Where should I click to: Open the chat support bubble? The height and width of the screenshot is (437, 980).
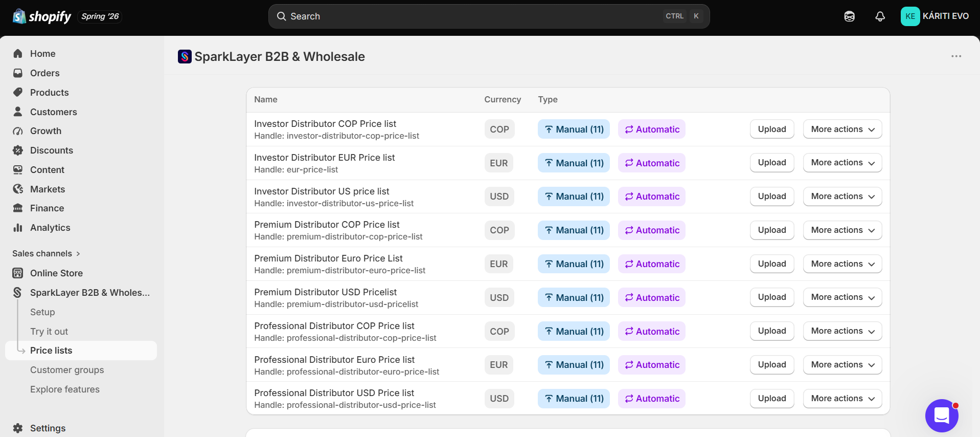[942, 416]
